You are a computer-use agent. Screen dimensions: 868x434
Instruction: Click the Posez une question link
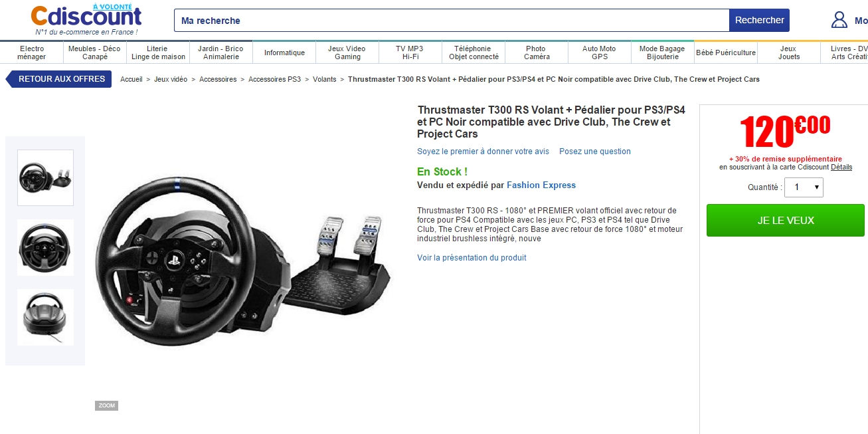pos(595,152)
